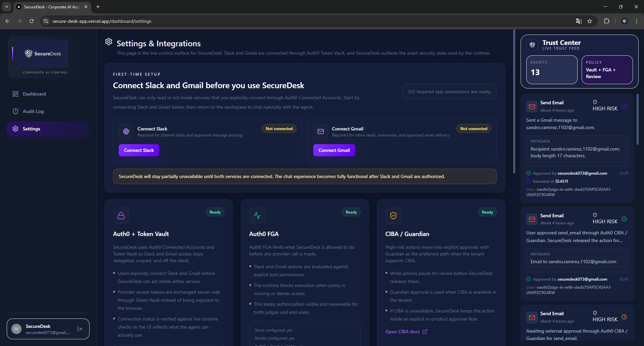Click the shield icon above the first Send Email event's HIGH RISK
This screenshot has width=644, height=346.
595,102
